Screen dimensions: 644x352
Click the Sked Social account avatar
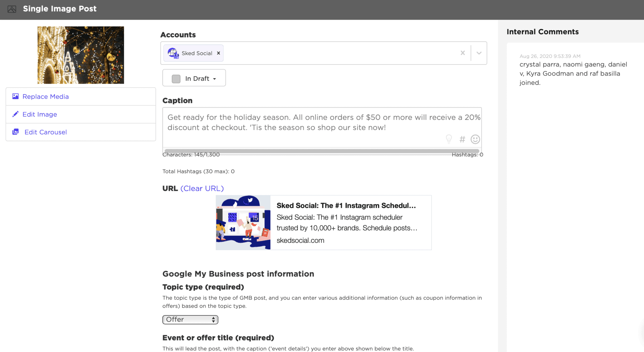(173, 53)
